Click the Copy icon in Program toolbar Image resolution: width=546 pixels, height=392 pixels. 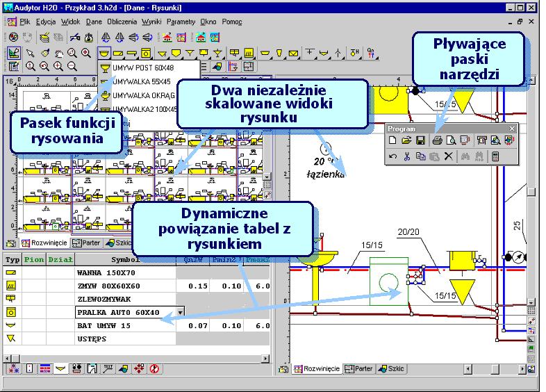click(x=420, y=156)
